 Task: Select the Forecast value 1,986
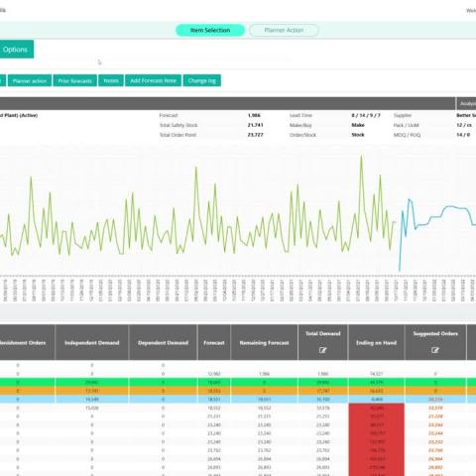click(x=254, y=115)
